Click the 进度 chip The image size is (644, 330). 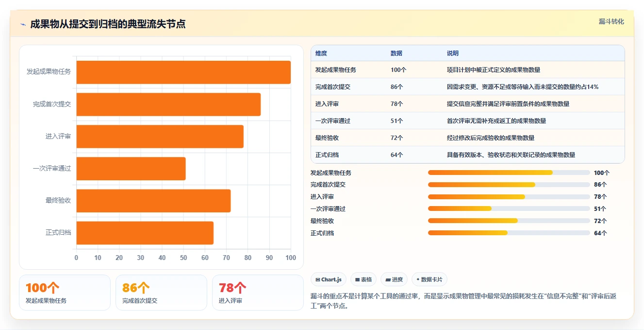coord(394,279)
